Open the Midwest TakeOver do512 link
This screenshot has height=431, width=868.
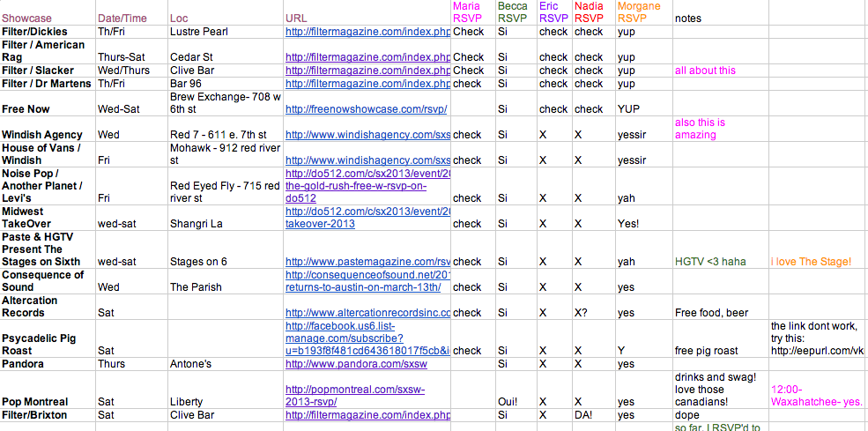(x=367, y=218)
